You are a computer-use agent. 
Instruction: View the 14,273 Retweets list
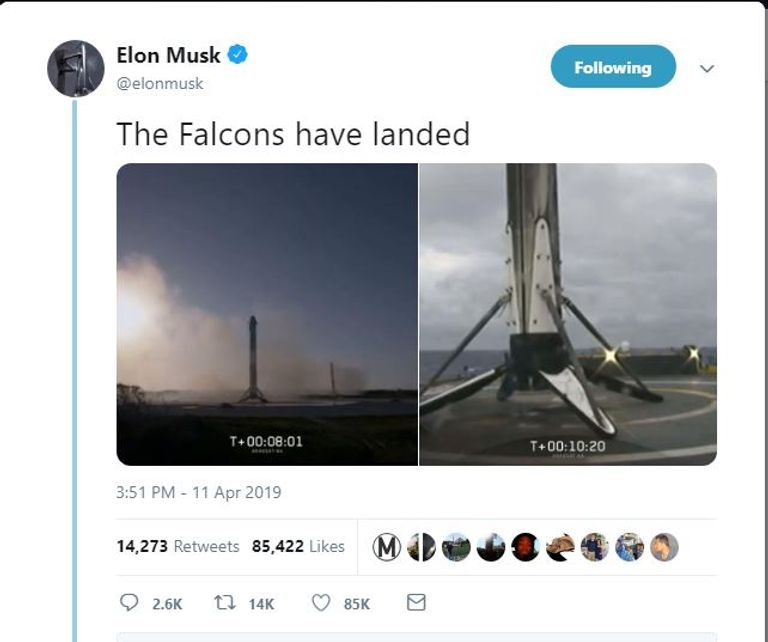[178, 546]
